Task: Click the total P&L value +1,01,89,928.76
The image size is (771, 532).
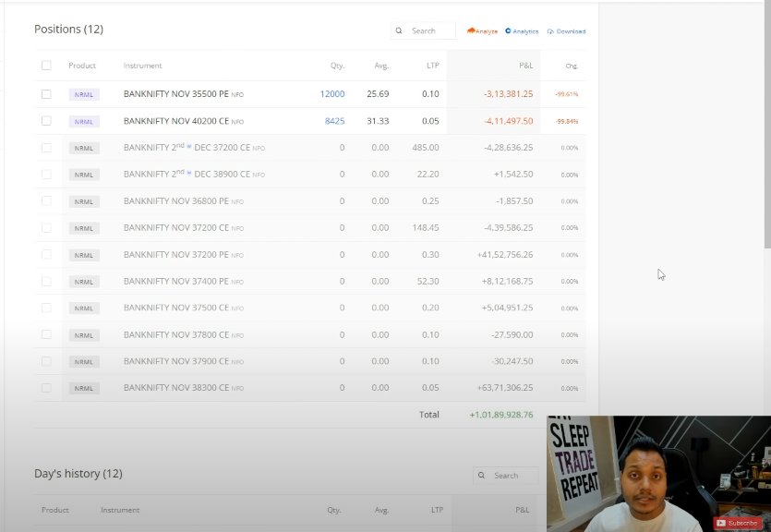Action: (501, 414)
